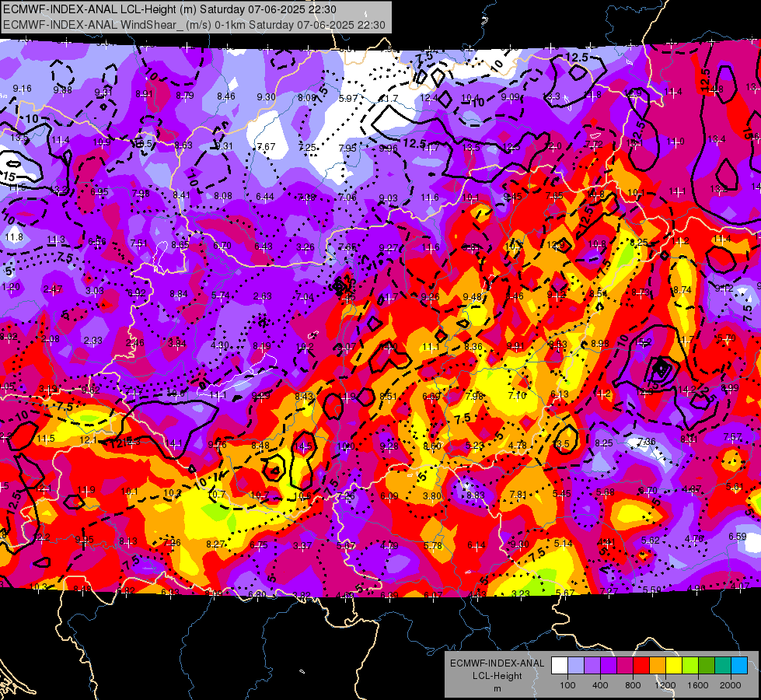Click the dark green legend swatch
The width and height of the screenshot is (761, 700).
click(707, 666)
